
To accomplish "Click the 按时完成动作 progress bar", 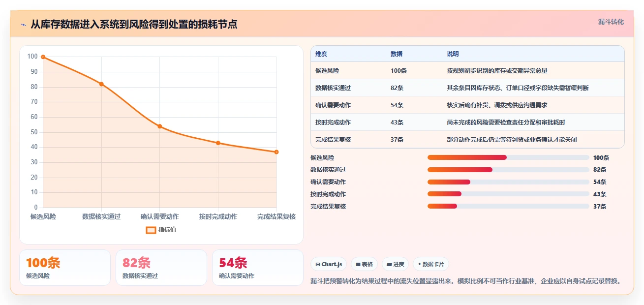I will pos(508,194).
